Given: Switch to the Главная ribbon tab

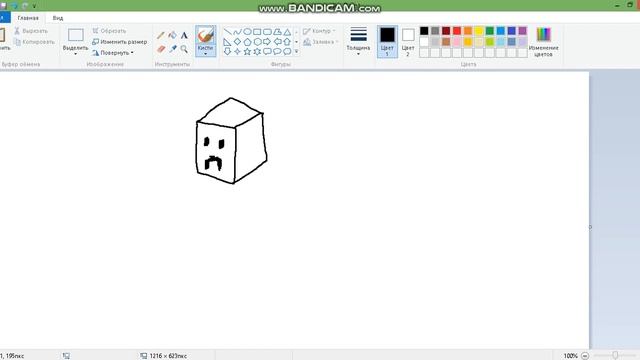Looking at the screenshot, I should click(x=28, y=18).
